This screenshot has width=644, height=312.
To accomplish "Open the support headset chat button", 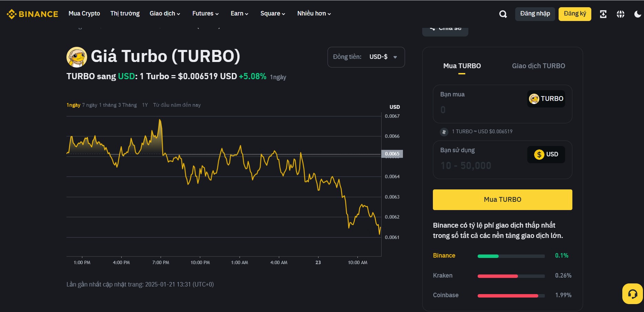I will point(633,294).
